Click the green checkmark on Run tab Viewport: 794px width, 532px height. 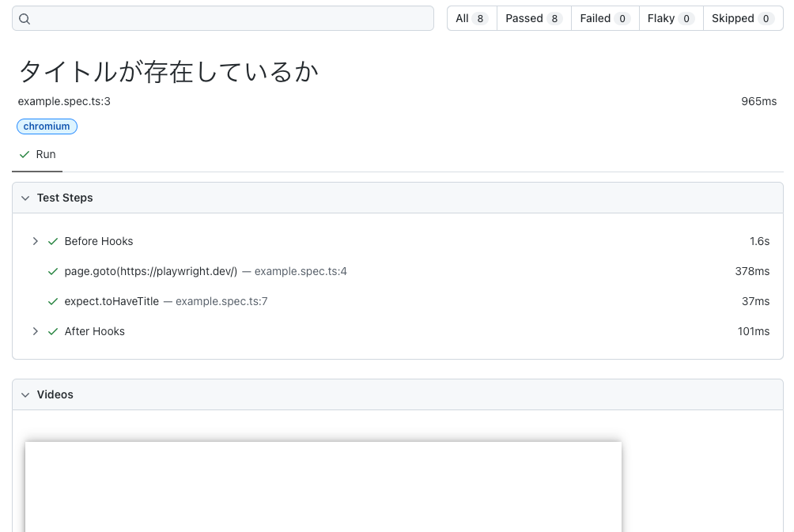click(x=25, y=155)
